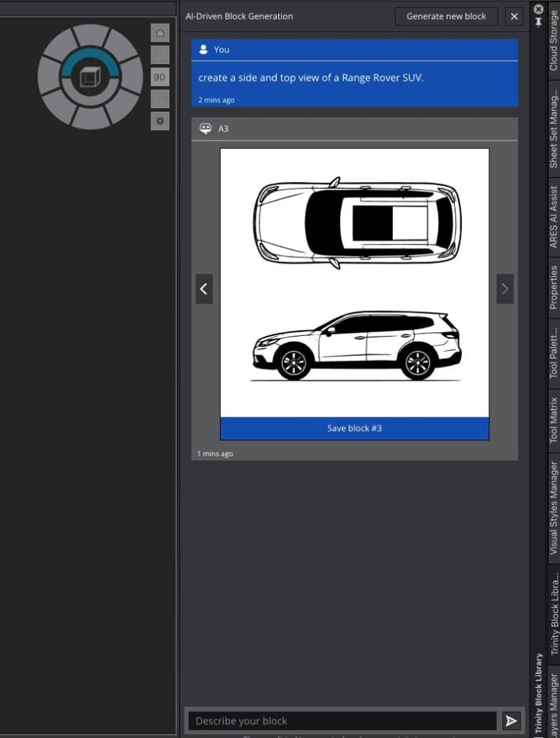The image size is (560, 738).
Task: Close the AI-Driven Block Generation panel
Action: coord(515,17)
